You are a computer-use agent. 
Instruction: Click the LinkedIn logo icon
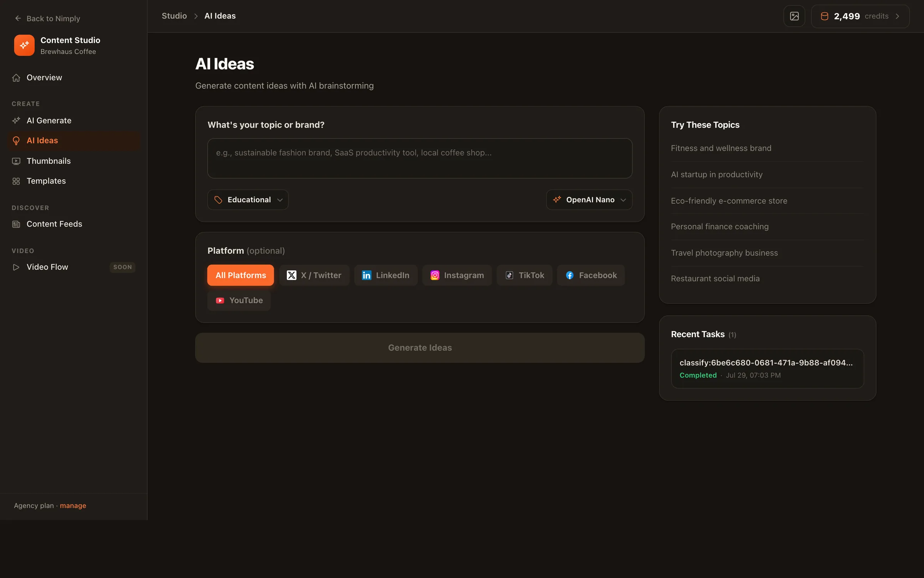click(x=367, y=275)
